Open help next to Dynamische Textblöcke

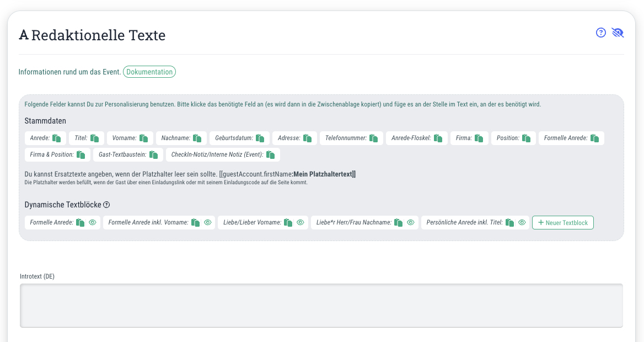tap(106, 205)
